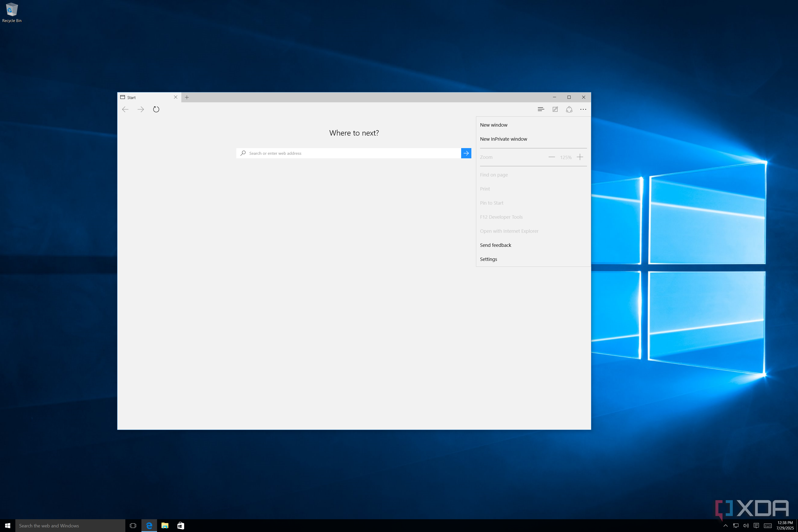Open the touch keyboard tray icon
Screen dimensions: 798x532
click(x=768, y=526)
